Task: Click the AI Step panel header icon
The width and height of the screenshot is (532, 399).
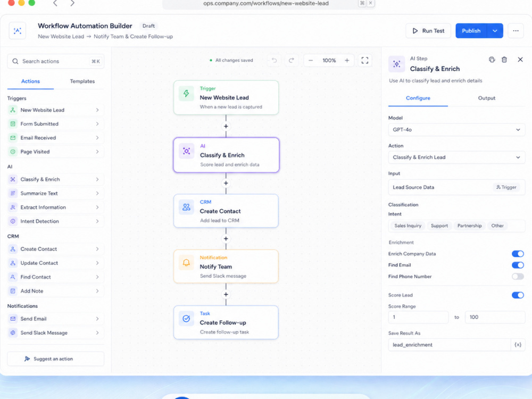Action: click(397, 64)
